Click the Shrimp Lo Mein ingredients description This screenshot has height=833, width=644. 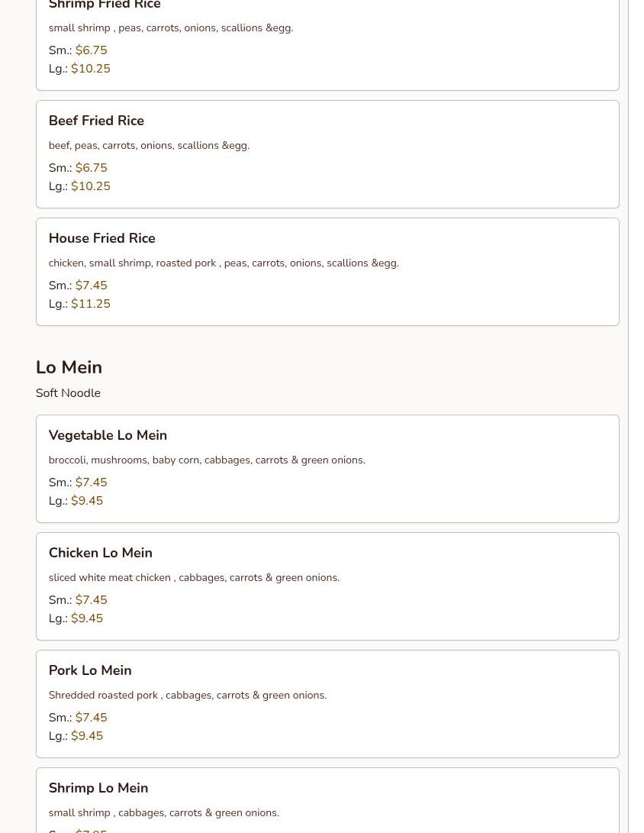tap(163, 812)
